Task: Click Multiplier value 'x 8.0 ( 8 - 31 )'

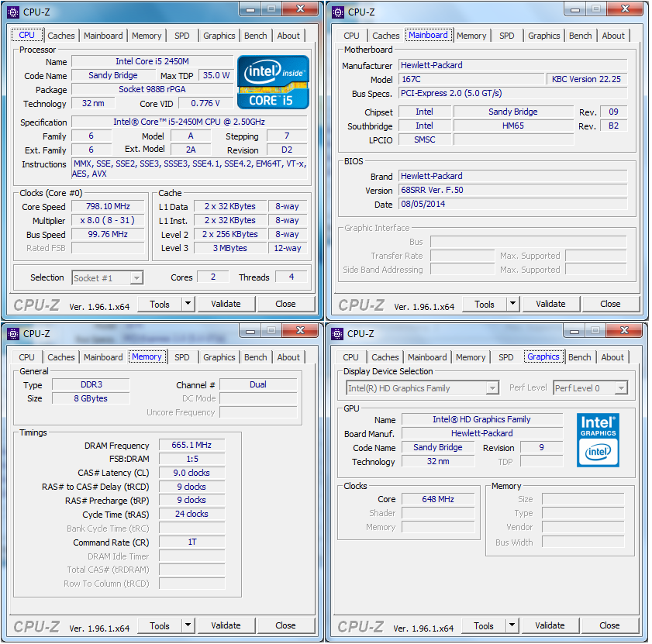Action: [x=108, y=220]
